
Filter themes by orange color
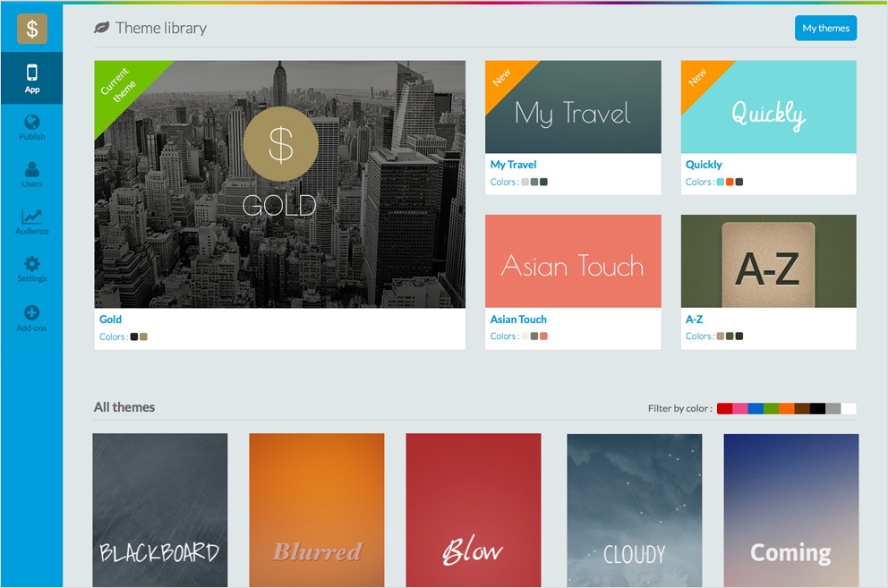click(787, 408)
